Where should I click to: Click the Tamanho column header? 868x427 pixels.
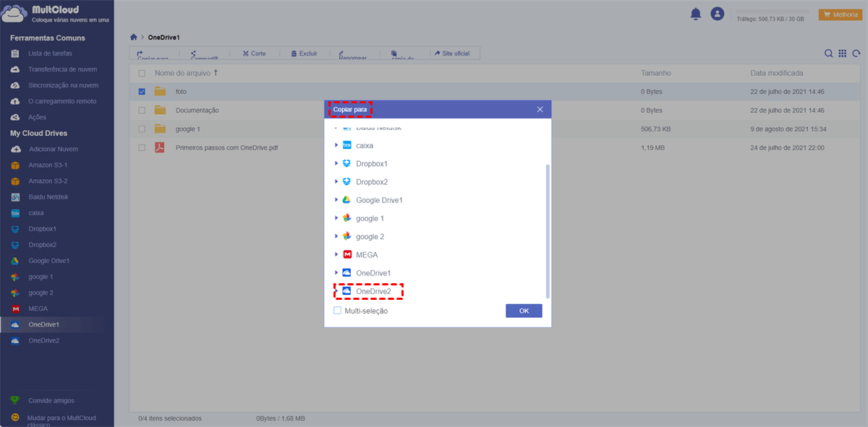click(x=656, y=73)
